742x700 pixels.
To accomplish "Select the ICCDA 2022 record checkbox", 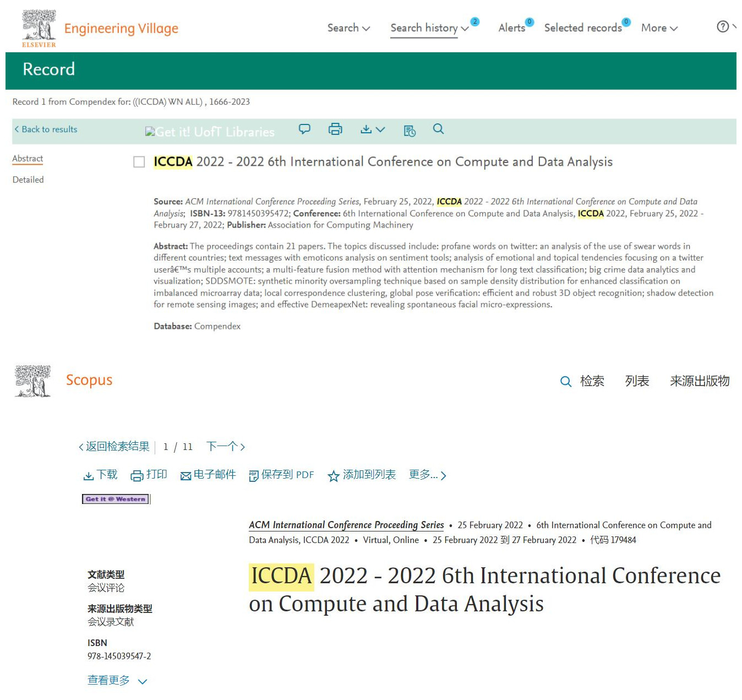I will point(139,162).
